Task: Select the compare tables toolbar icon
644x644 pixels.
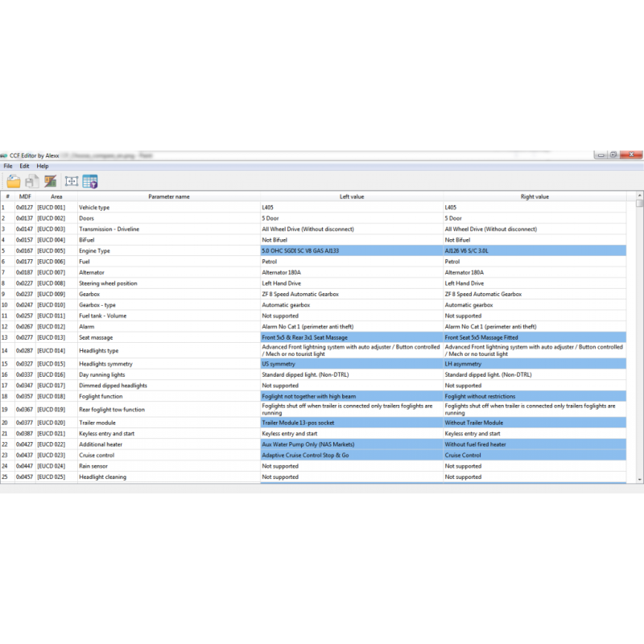Action: (51, 180)
